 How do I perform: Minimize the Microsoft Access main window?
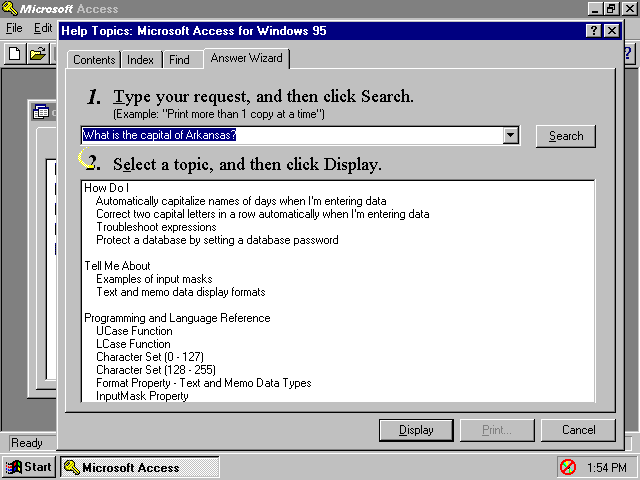pyautogui.click(x=596, y=8)
